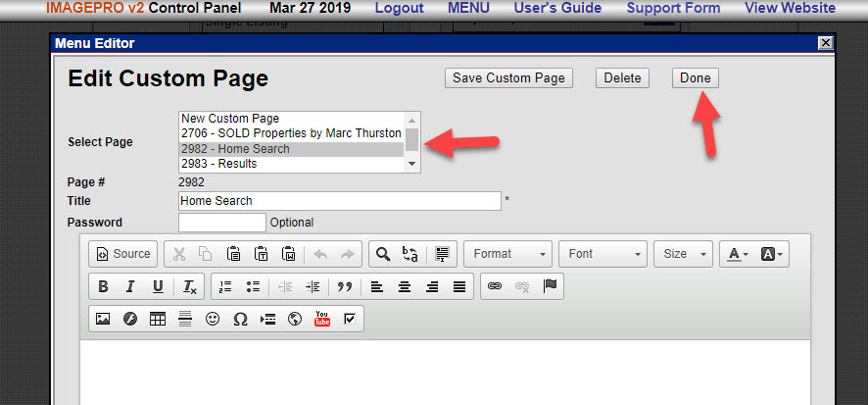Insert a numbered list
Screen dimensions: 868x405
(x=225, y=286)
